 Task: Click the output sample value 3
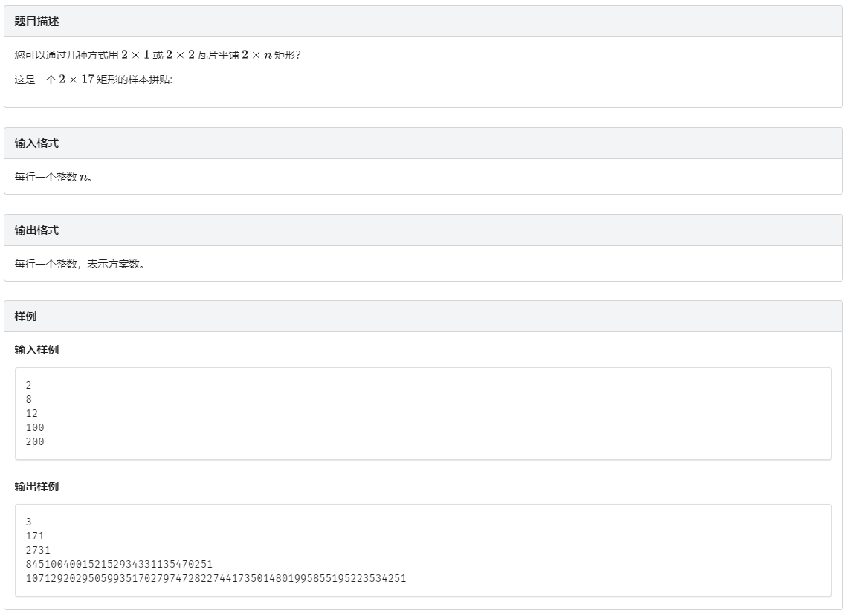click(29, 522)
